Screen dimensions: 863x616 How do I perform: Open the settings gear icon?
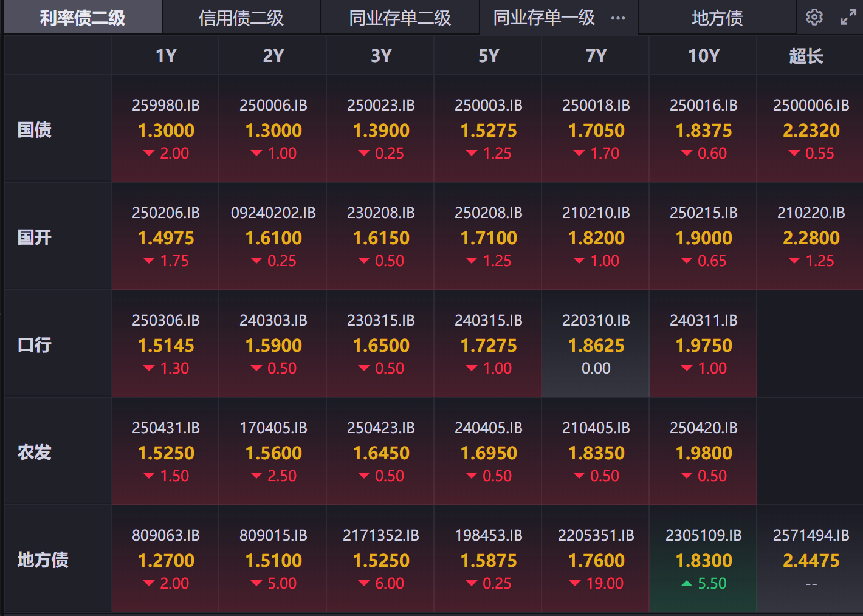814,17
